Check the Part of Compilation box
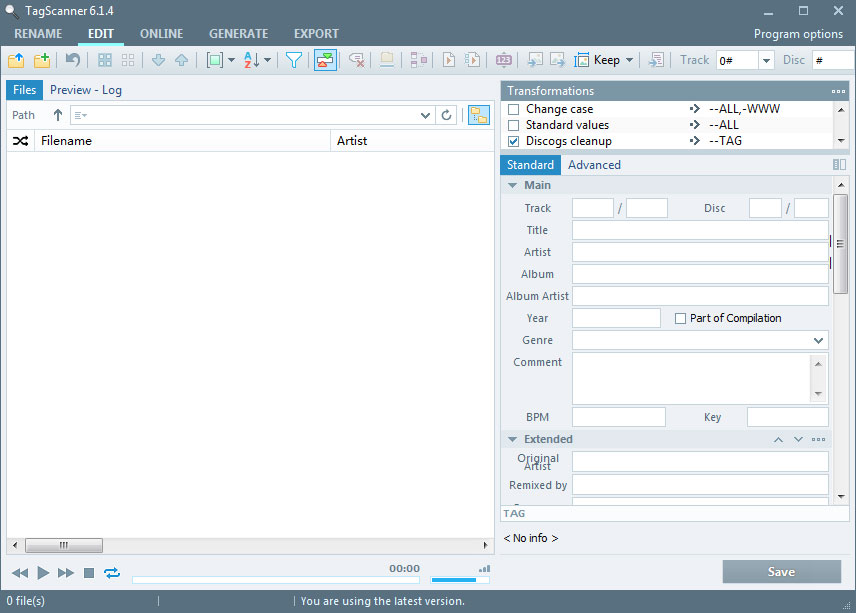This screenshot has height=613, width=856. tap(681, 318)
